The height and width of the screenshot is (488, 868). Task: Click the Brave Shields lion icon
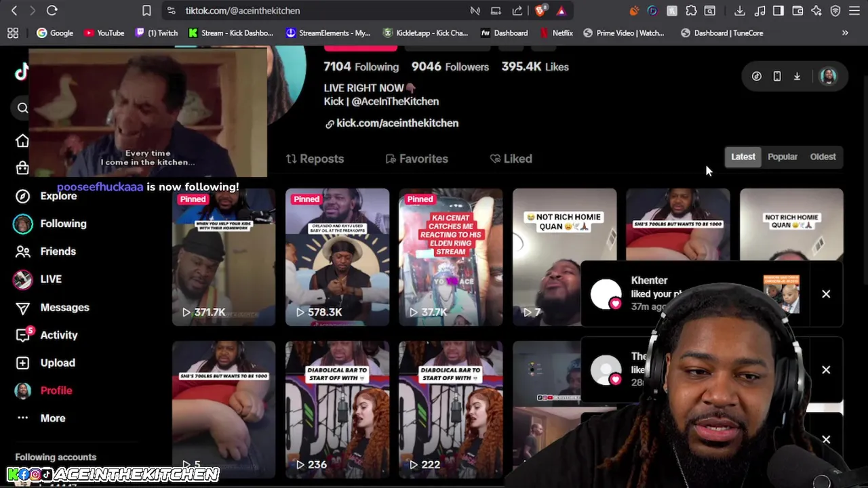click(540, 11)
